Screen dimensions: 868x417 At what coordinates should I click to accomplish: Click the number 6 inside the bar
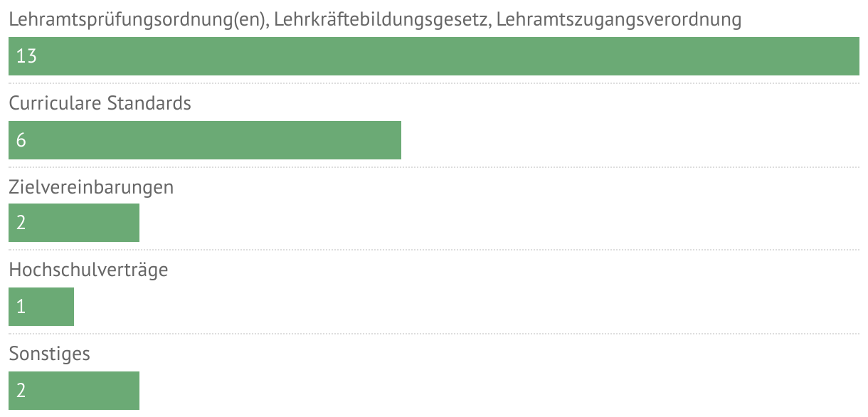pos(21,140)
